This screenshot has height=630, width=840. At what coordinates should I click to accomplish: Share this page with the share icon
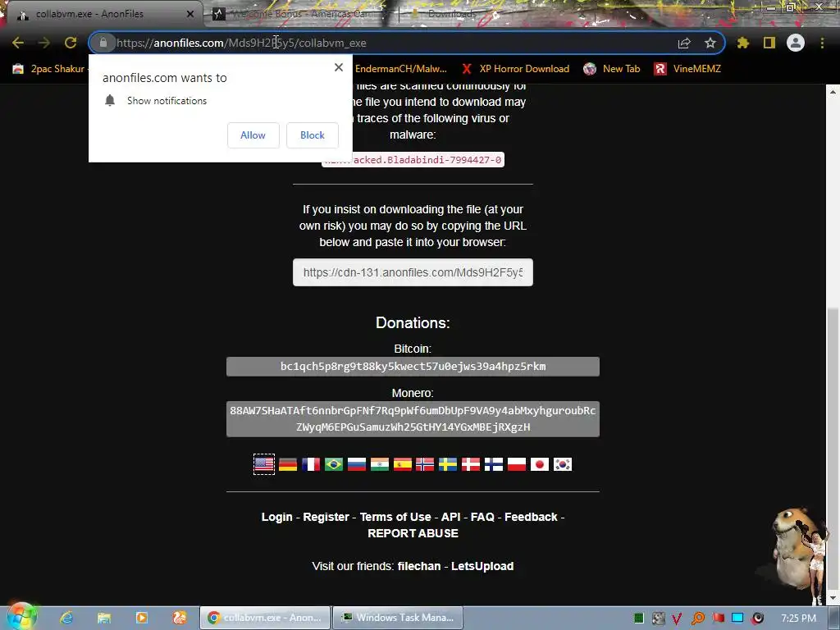684,43
